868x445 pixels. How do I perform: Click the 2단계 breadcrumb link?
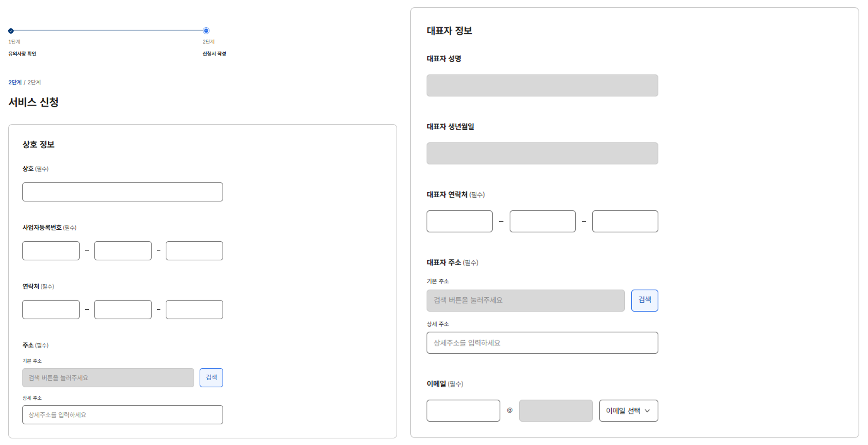click(x=15, y=82)
